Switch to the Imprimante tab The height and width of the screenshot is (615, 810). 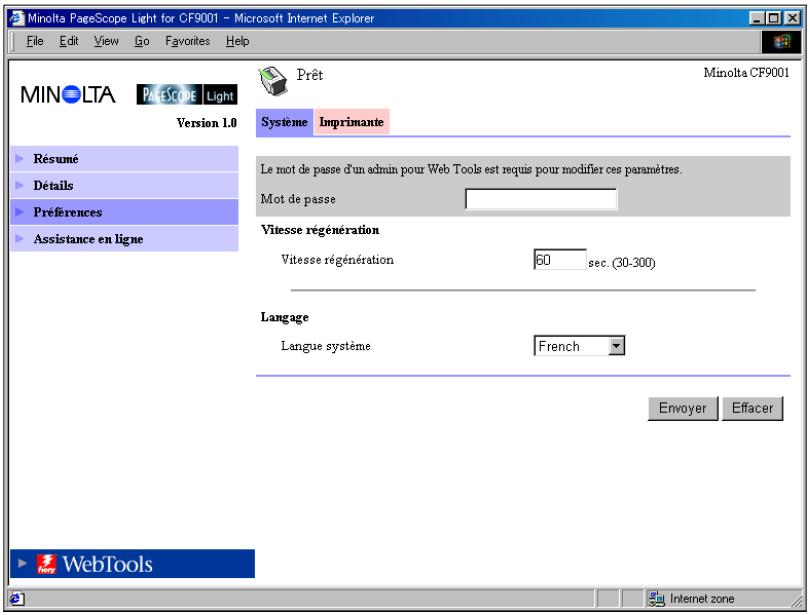click(x=351, y=122)
